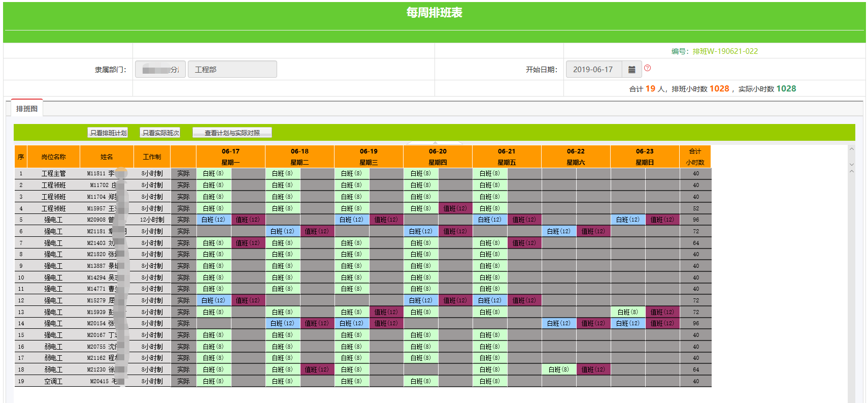Click purple 值班(12) cell in row 18
Viewport: 868px width, 403px height.
click(x=317, y=369)
